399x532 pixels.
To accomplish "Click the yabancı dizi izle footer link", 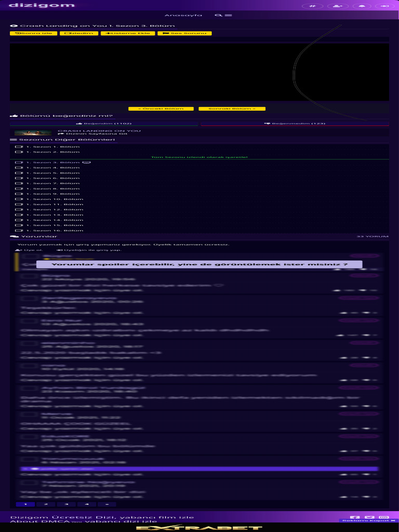I will point(121,522).
